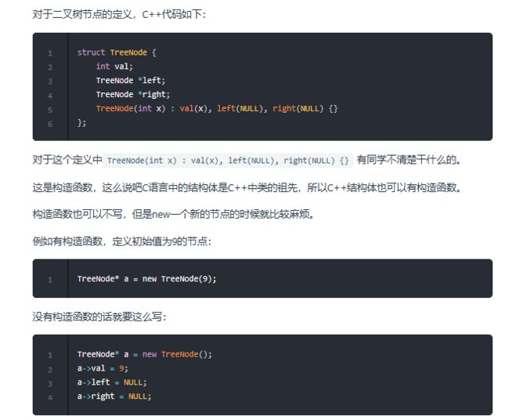Click line number 1 in second code block
This screenshot has width=509, height=420.
[x=50, y=280]
